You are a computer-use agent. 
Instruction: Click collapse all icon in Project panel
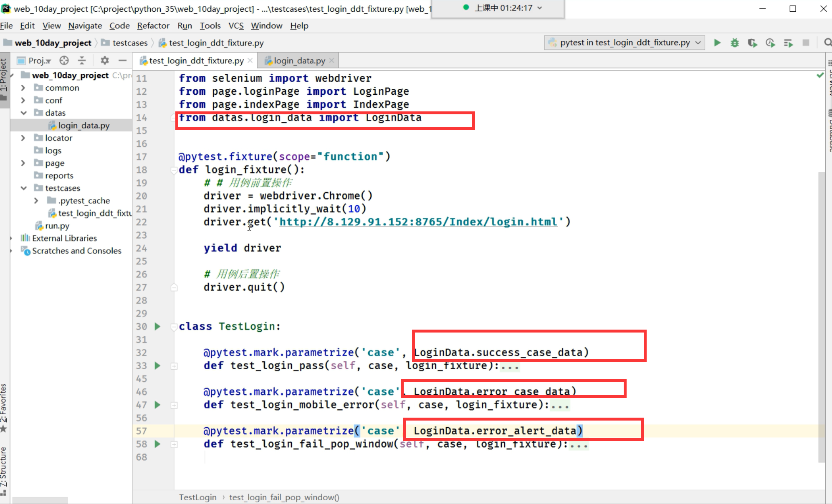tap(82, 60)
